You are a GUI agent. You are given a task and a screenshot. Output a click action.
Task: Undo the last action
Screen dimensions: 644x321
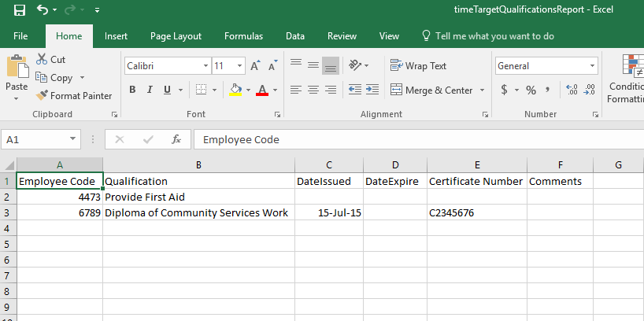(x=43, y=9)
